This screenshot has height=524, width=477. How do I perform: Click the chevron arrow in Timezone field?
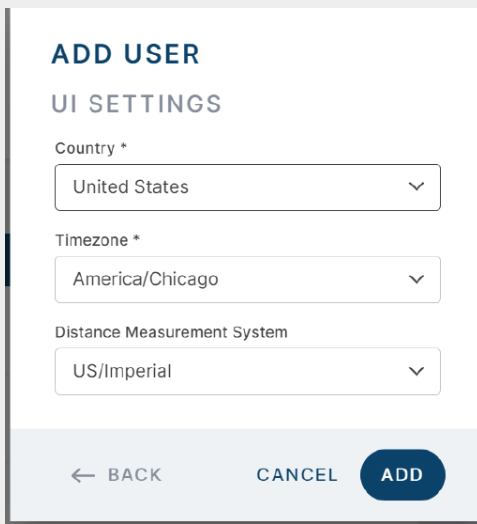click(416, 279)
